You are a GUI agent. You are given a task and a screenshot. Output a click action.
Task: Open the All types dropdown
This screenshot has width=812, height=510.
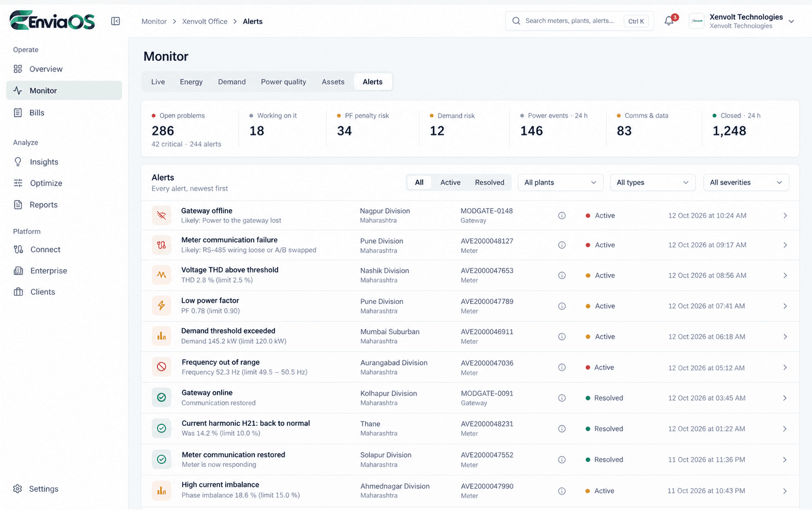pyautogui.click(x=652, y=183)
